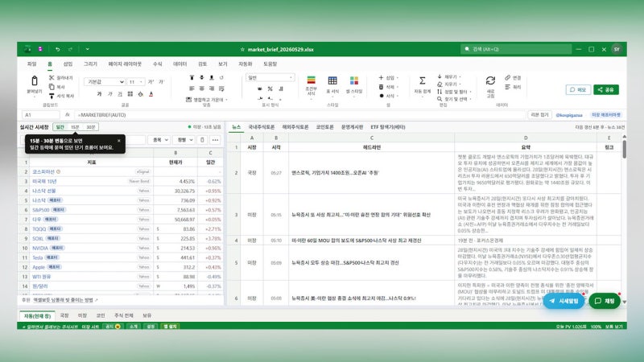Screen dimensions: 644x362
Task: Click the AutoSum sigma icon
Action: click(x=422, y=81)
